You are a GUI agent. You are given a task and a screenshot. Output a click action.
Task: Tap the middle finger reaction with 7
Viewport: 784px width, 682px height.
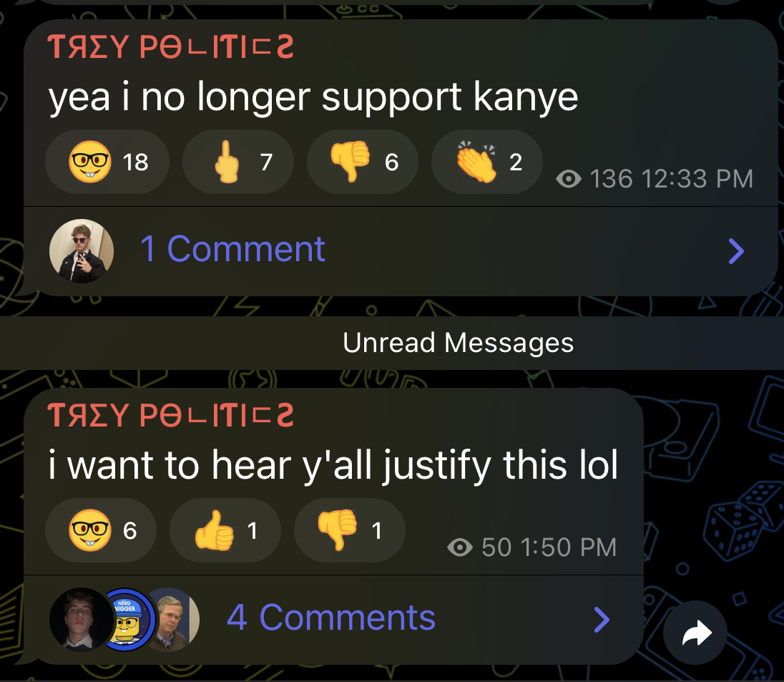tap(238, 162)
